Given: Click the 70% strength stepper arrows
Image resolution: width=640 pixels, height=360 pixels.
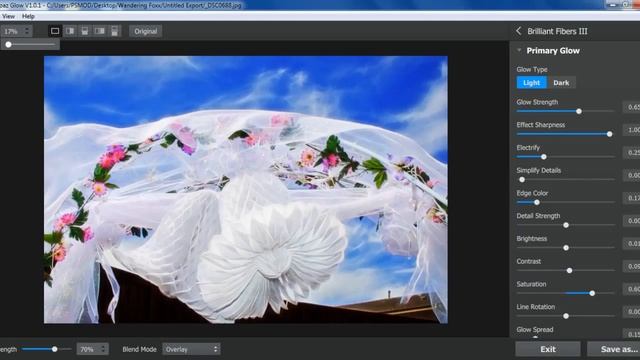Looking at the screenshot, I should point(103,349).
